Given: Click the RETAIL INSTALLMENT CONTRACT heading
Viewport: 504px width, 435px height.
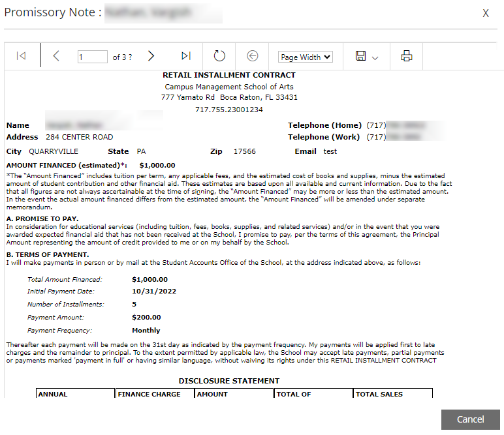Looking at the screenshot, I should coord(229,75).
